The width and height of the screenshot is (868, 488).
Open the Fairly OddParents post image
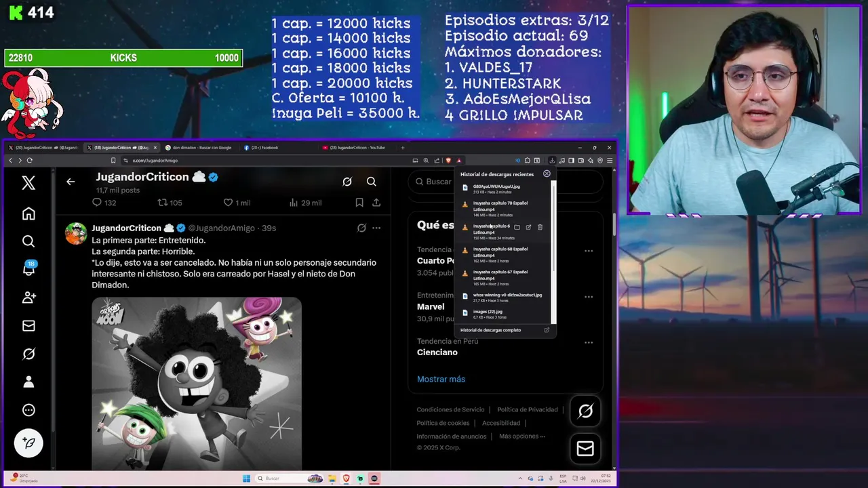pyautogui.click(x=197, y=383)
